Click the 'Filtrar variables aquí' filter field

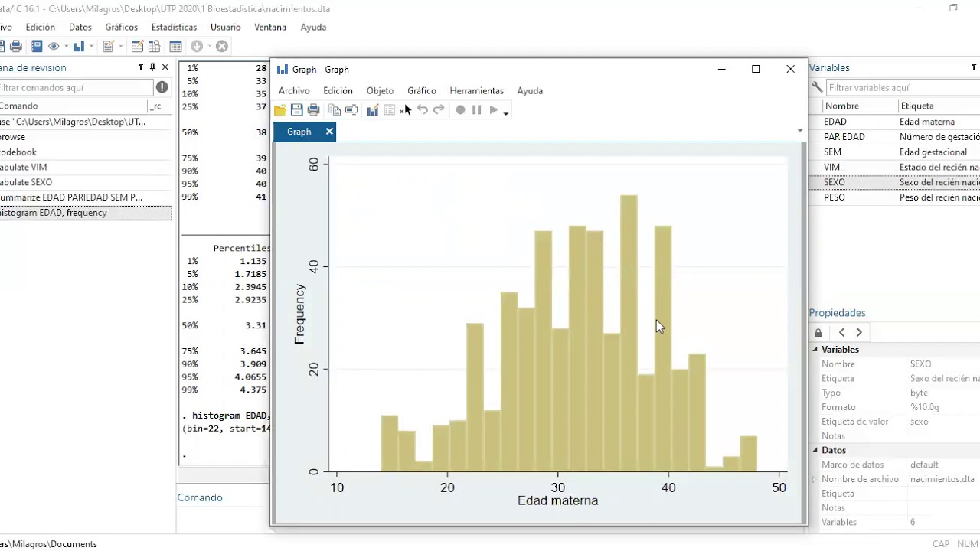[903, 87]
